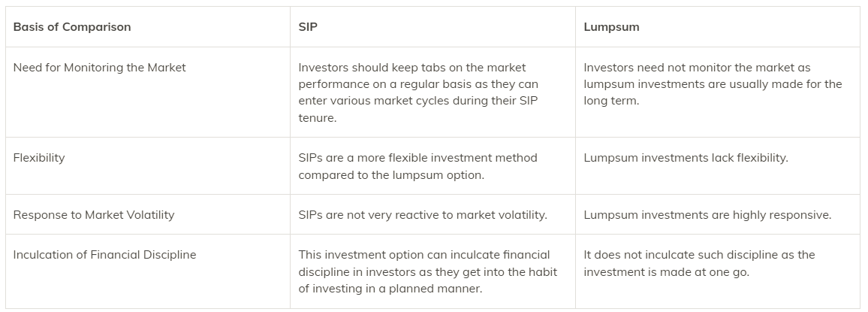The height and width of the screenshot is (312, 868).
Task: Select 'Need for Monitoring the Market' row label
Action: (x=99, y=68)
